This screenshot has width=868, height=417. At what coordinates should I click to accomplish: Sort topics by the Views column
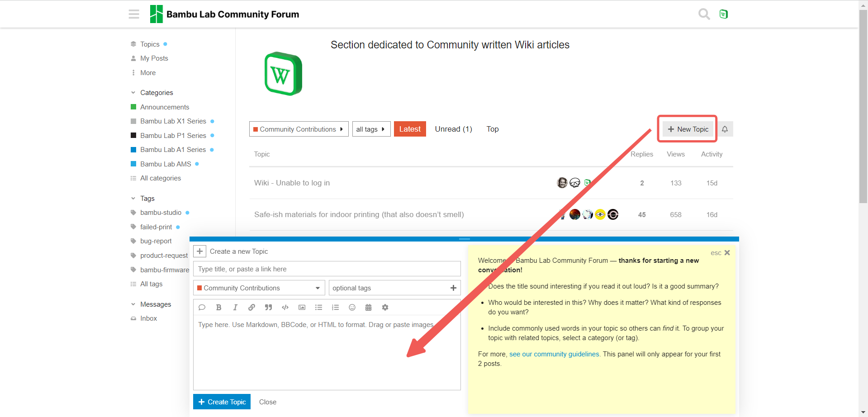675,154
